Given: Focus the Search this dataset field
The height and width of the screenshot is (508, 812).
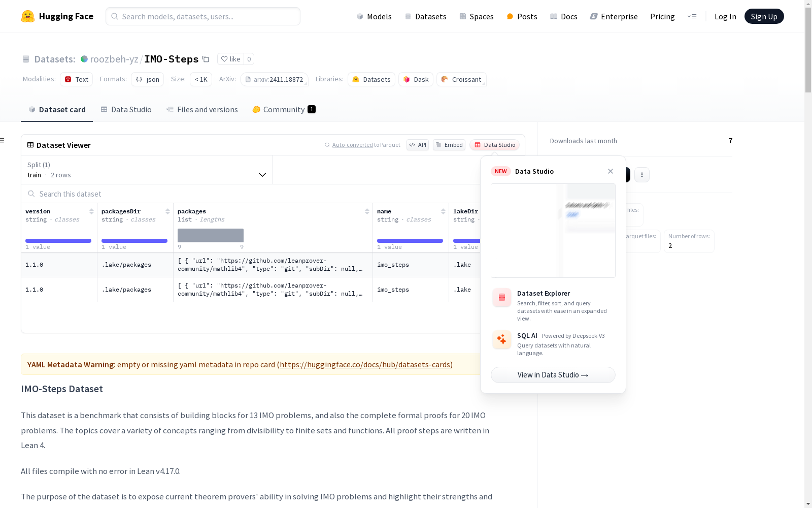Looking at the screenshot, I should coord(251,194).
